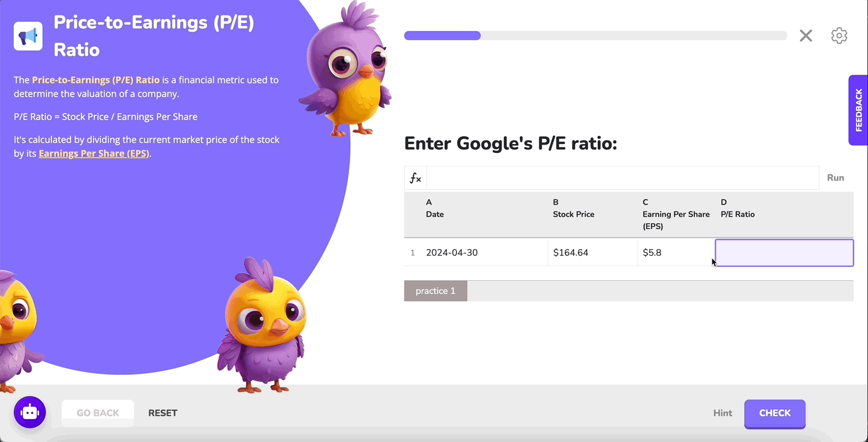The height and width of the screenshot is (442, 868).
Task: Click the lesson progress bar
Action: coord(595,36)
